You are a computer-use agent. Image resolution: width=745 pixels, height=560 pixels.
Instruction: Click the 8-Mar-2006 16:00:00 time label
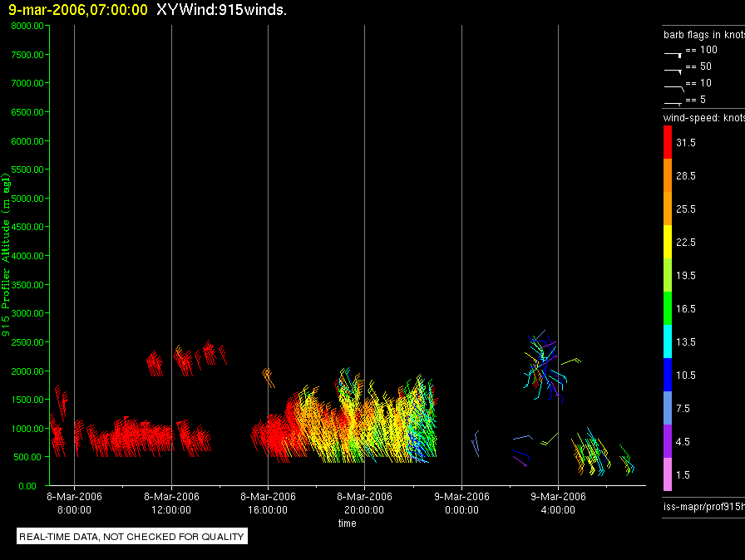pos(268,503)
